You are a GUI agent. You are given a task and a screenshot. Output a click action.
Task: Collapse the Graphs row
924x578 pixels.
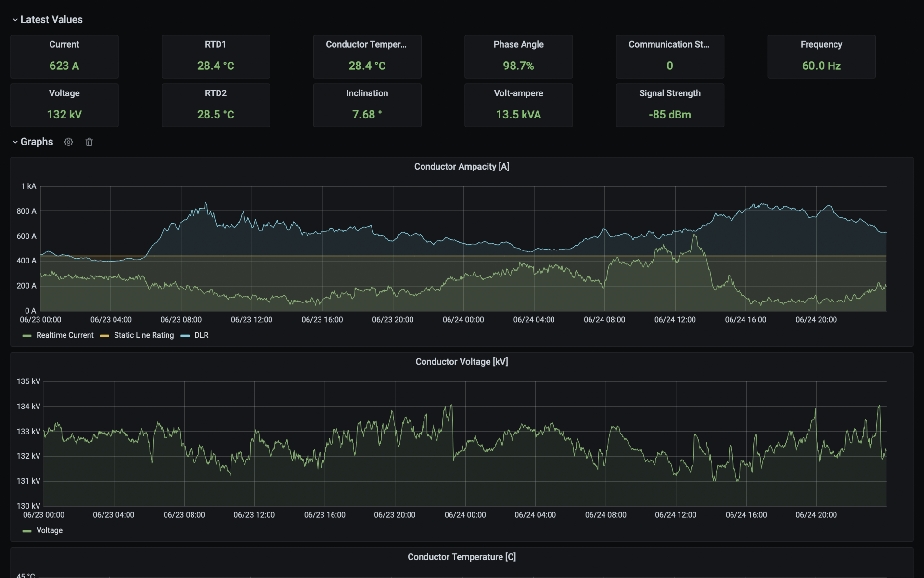click(x=14, y=142)
